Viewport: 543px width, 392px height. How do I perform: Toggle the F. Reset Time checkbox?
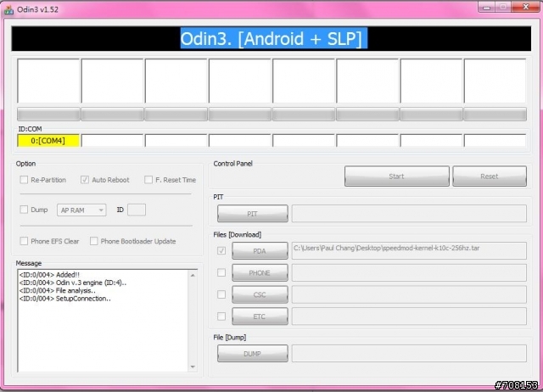point(148,180)
